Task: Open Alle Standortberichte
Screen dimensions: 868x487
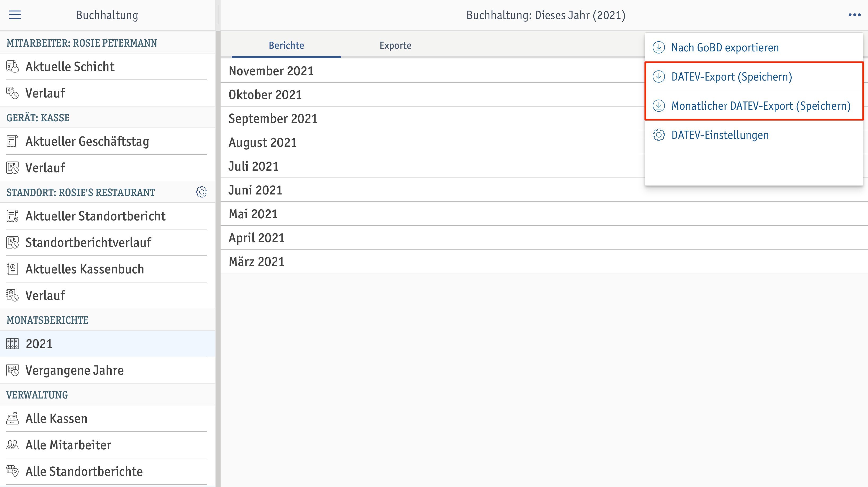Action: point(107,471)
